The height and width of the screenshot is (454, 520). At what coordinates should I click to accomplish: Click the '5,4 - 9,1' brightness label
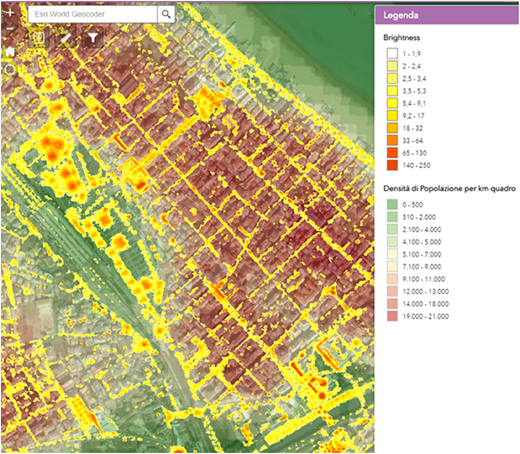pyautogui.click(x=414, y=104)
